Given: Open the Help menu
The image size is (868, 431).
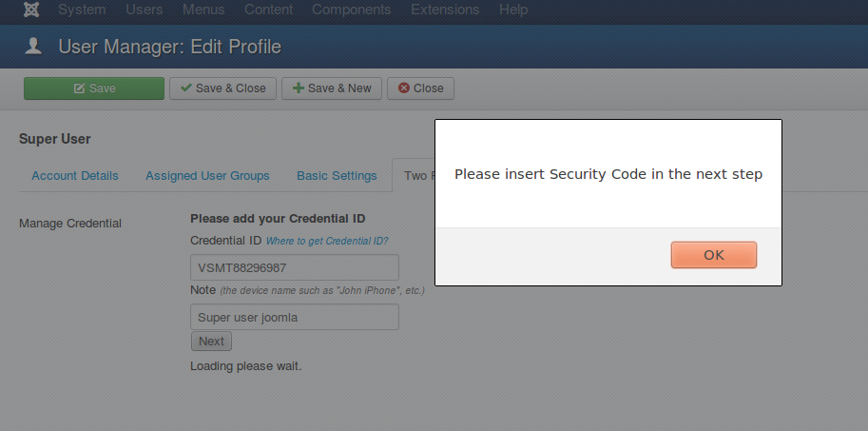Looking at the screenshot, I should pos(513,10).
